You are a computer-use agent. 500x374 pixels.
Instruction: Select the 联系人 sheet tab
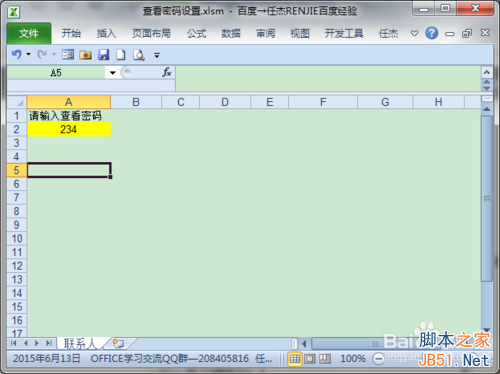pyautogui.click(x=80, y=343)
